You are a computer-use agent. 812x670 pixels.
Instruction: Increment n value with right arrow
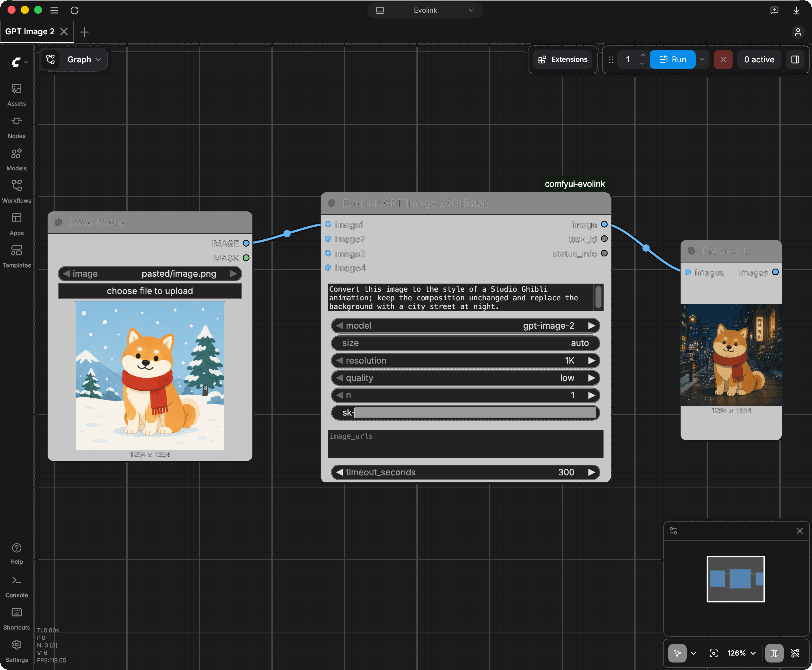point(591,395)
